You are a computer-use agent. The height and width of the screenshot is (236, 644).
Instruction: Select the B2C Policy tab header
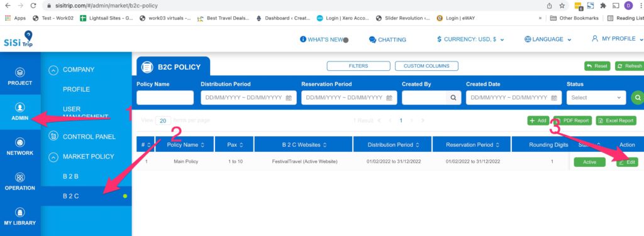(x=173, y=67)
